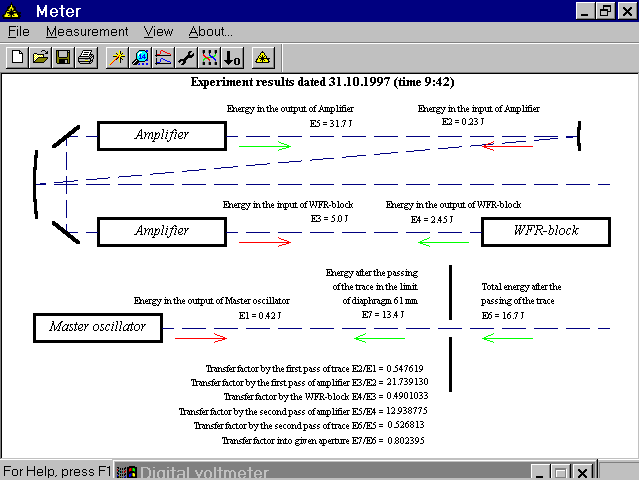Click the Digital voltmeter window icon

[126, 472]
